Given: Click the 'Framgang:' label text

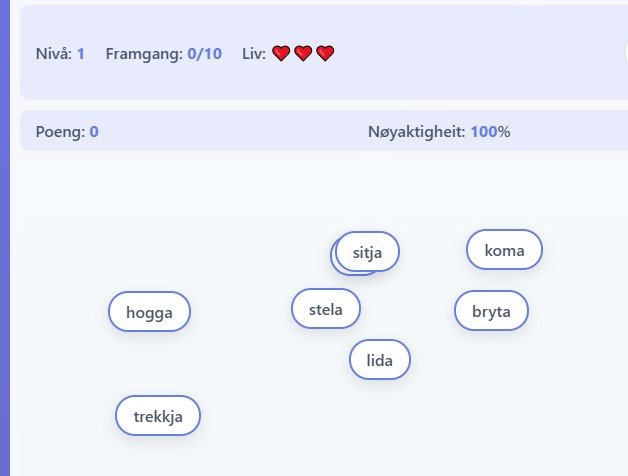Looking at the screenshot, I should pos(144,53).
